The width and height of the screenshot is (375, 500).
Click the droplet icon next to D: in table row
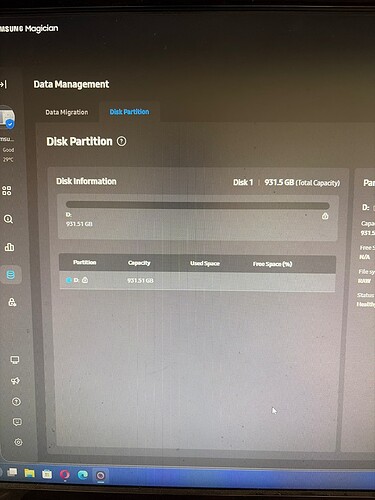pos(85,280)
